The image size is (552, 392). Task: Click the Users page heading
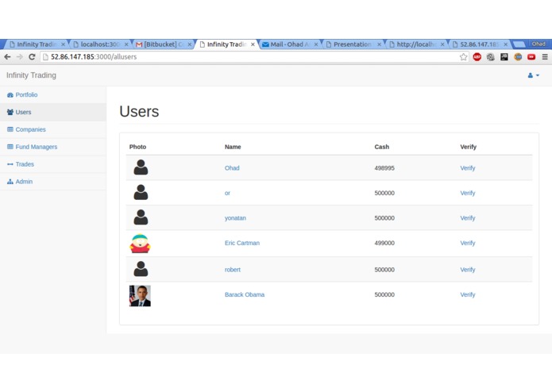coord(139,111)
